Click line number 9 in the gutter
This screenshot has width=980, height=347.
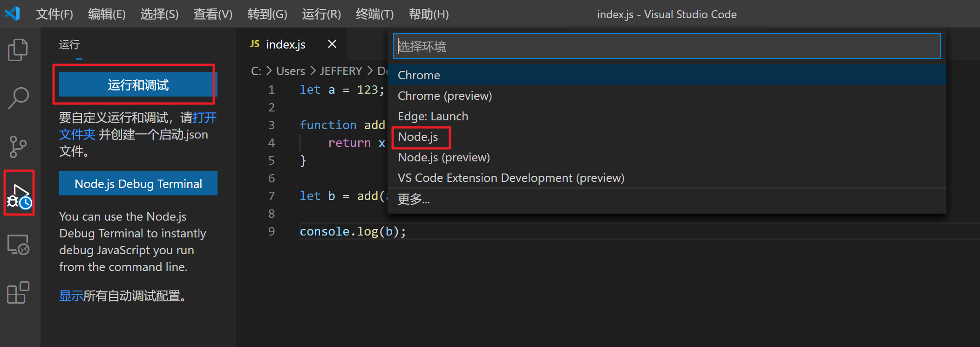[x=272, y=231]
